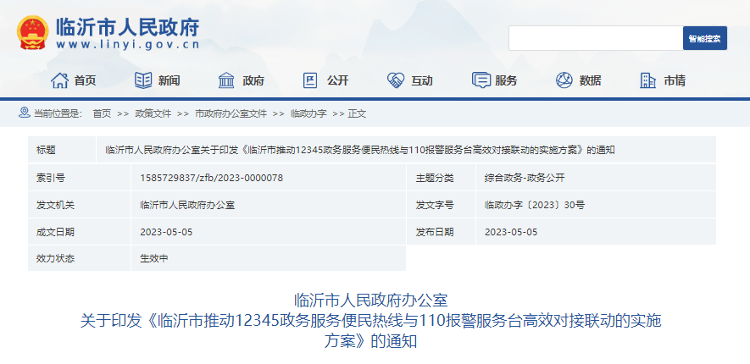750x364 pixels.
Task: Click the 效力状态 label cell
Action: 79,259
